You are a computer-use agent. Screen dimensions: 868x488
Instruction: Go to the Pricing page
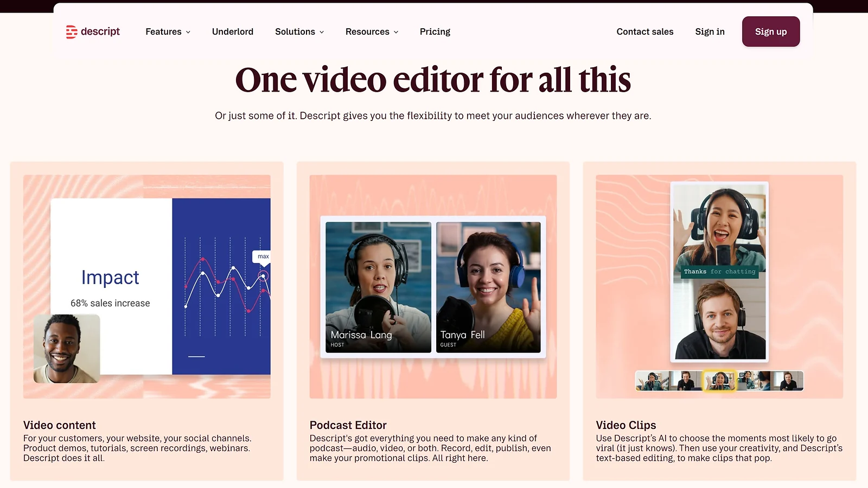(x=435, y=32)
